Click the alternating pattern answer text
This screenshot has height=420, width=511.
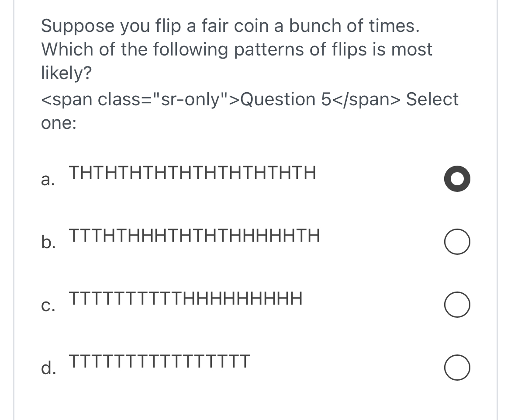pyautogui.click(x=192, y=173)
